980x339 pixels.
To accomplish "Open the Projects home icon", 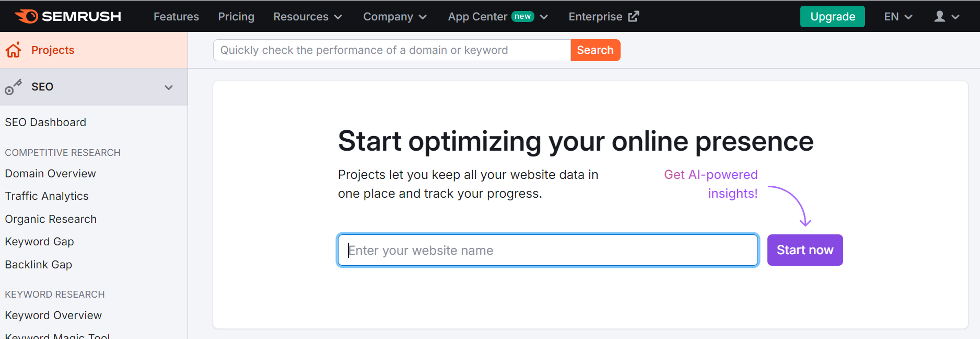I will point(14,50).
